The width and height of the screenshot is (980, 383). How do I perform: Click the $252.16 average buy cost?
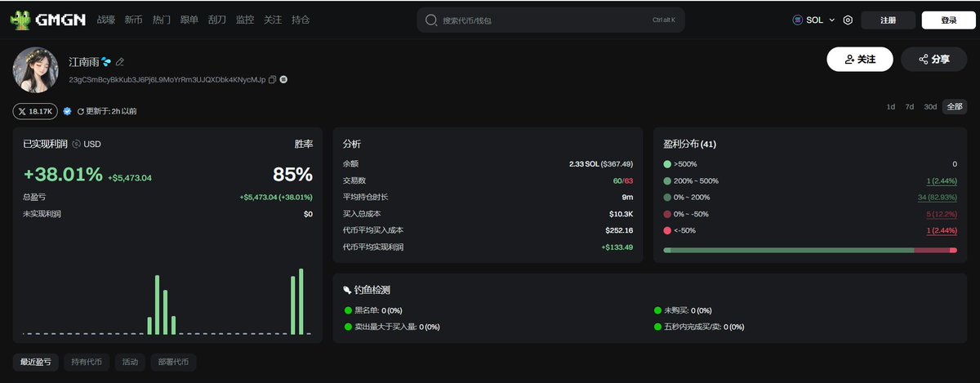pos(619,230)
